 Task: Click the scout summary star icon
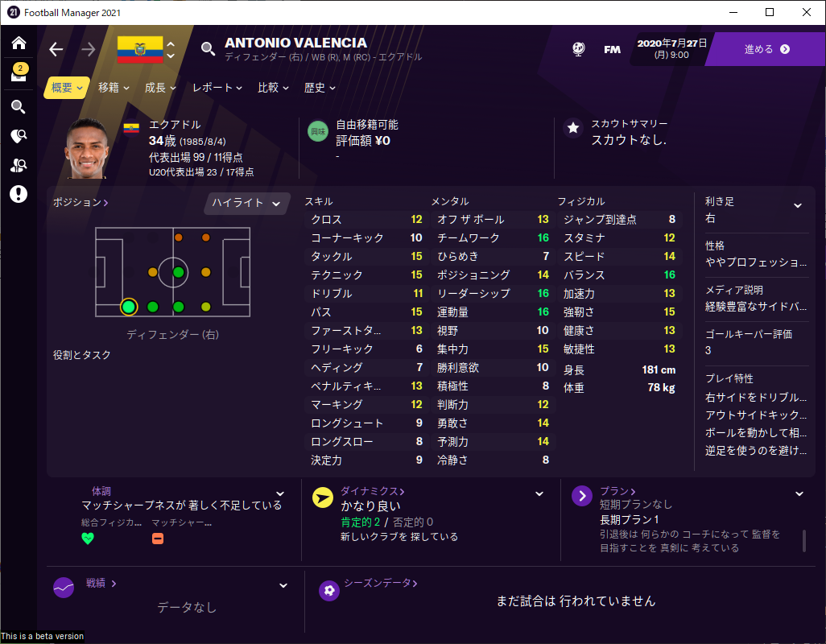tap(573, 127)
